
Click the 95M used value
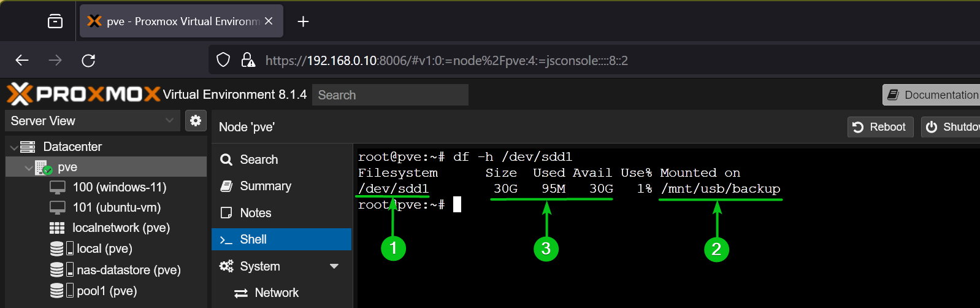point(553,189)
